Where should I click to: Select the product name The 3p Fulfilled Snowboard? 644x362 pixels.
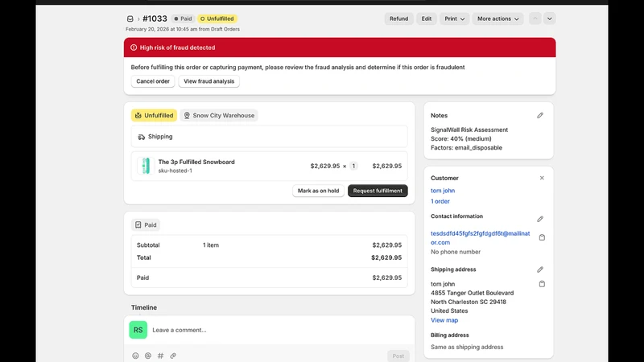coord(196,162)
